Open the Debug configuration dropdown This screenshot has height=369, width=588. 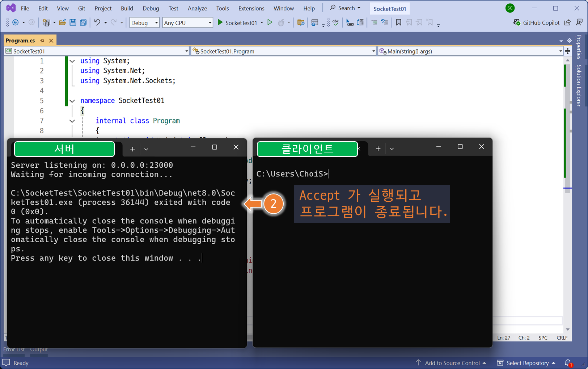[x=144, y=22]
